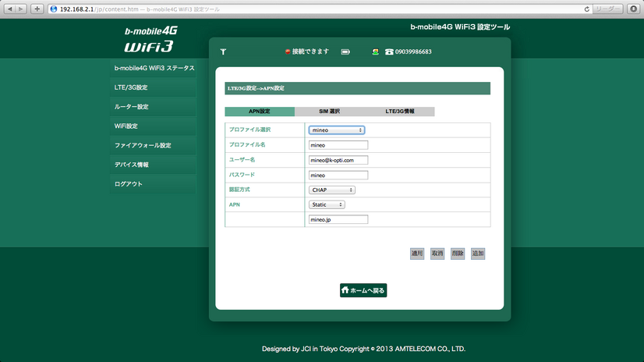This screenshot has width=644, height=362.
Task: Open the Reader view button
Action: point(608,9)
